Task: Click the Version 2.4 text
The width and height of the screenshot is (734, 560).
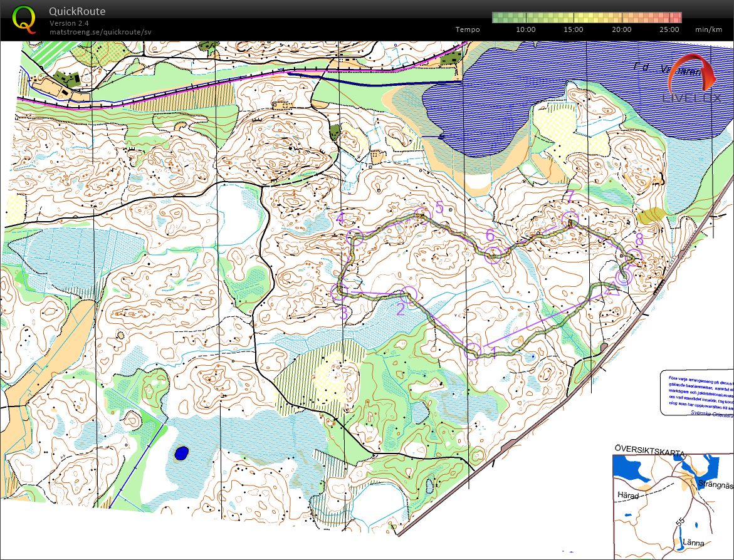Action: (x=70, y=23)
